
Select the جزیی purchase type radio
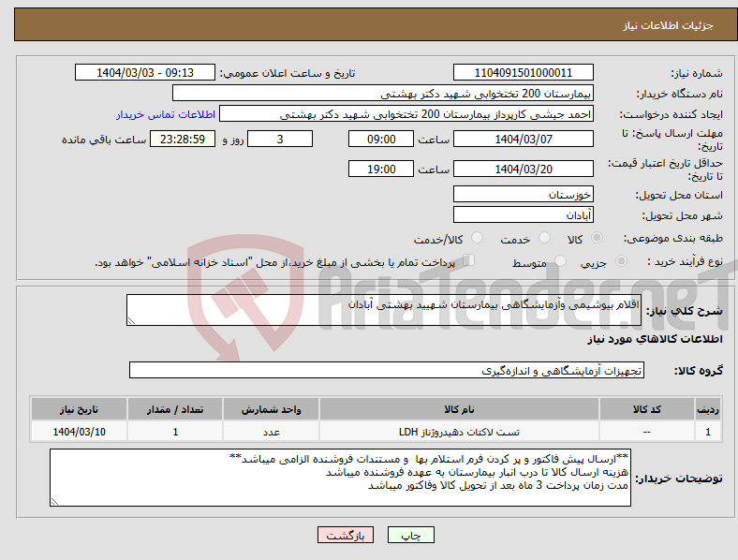(621, 260)
